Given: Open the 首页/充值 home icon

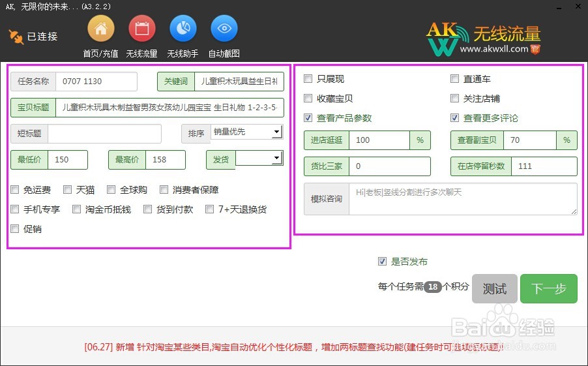Looking at the screenshot, I should point(100,29).
